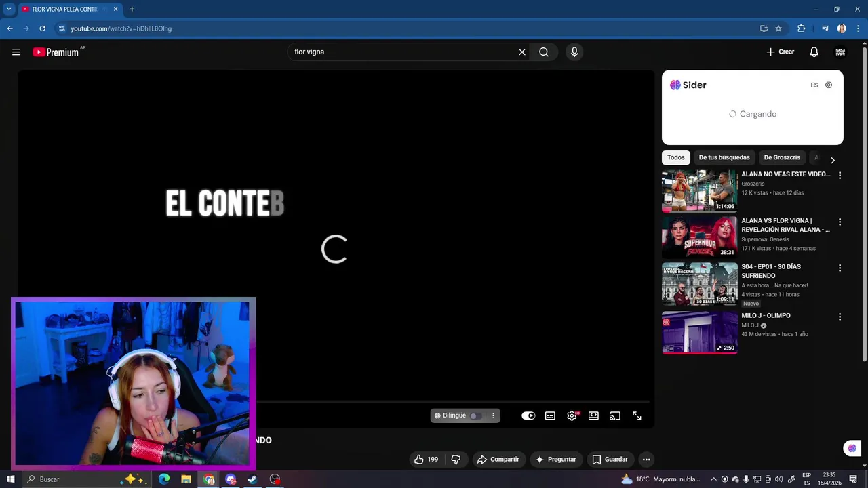The height and width of the screenshot is (488, 868).
Task: Show hidden system tray icons
Action: pos(714,479)
